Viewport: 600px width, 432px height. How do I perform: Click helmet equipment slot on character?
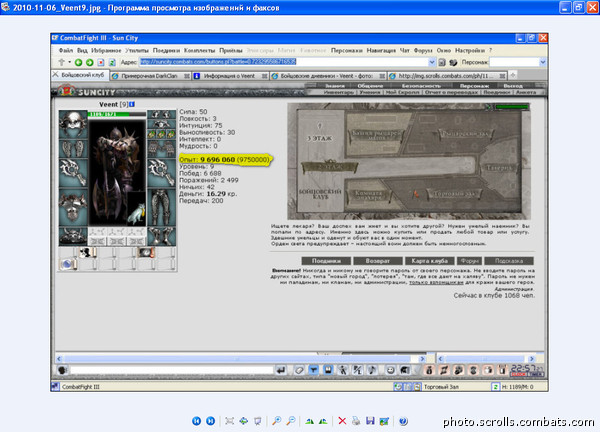[73, 124]
